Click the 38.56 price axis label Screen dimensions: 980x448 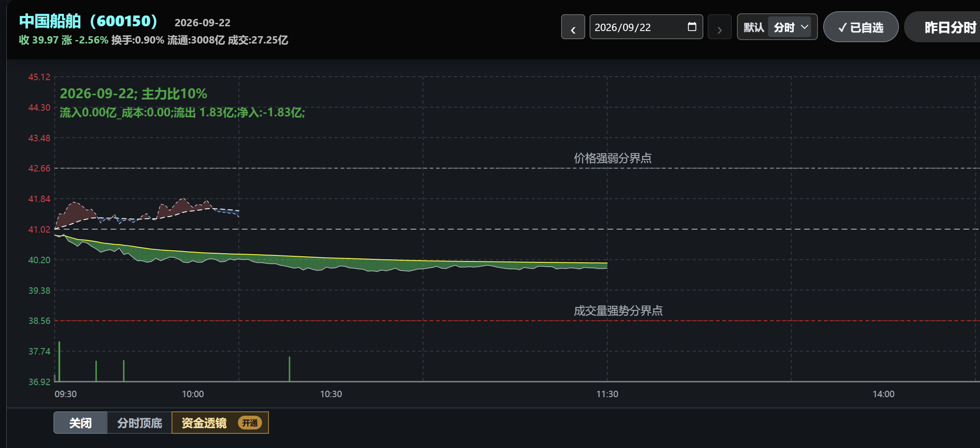coord(39,320)
